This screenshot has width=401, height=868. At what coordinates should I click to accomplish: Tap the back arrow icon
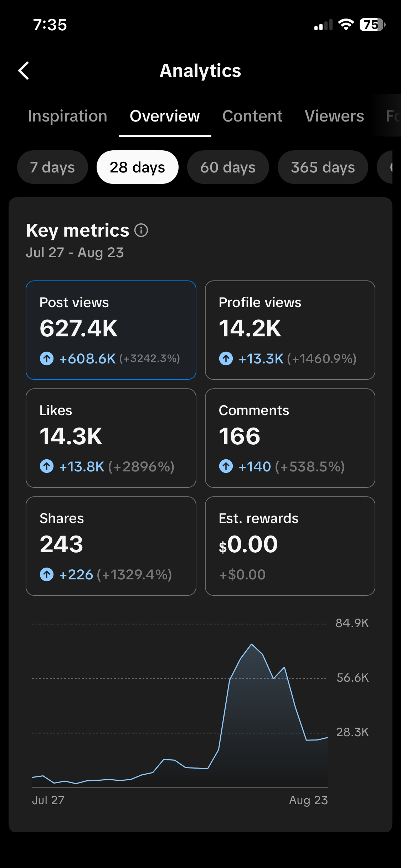tap(24, 71)
